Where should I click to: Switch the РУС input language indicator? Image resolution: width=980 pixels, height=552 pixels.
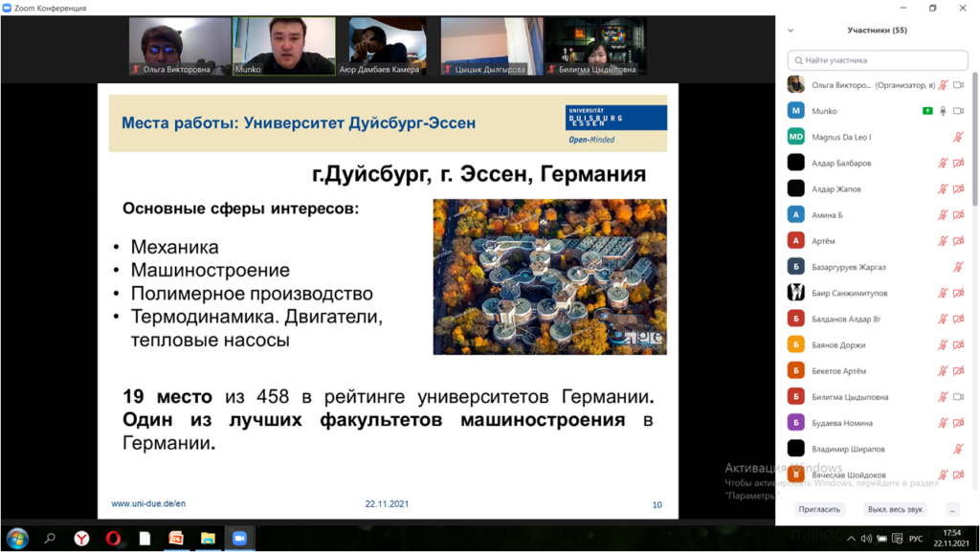pyautogui.click(x=916, y=539)
